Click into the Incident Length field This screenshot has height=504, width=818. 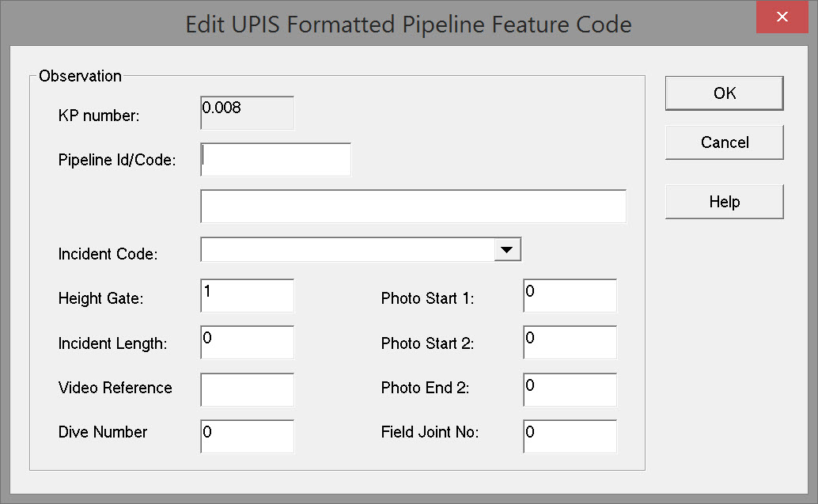pos(248,342)
